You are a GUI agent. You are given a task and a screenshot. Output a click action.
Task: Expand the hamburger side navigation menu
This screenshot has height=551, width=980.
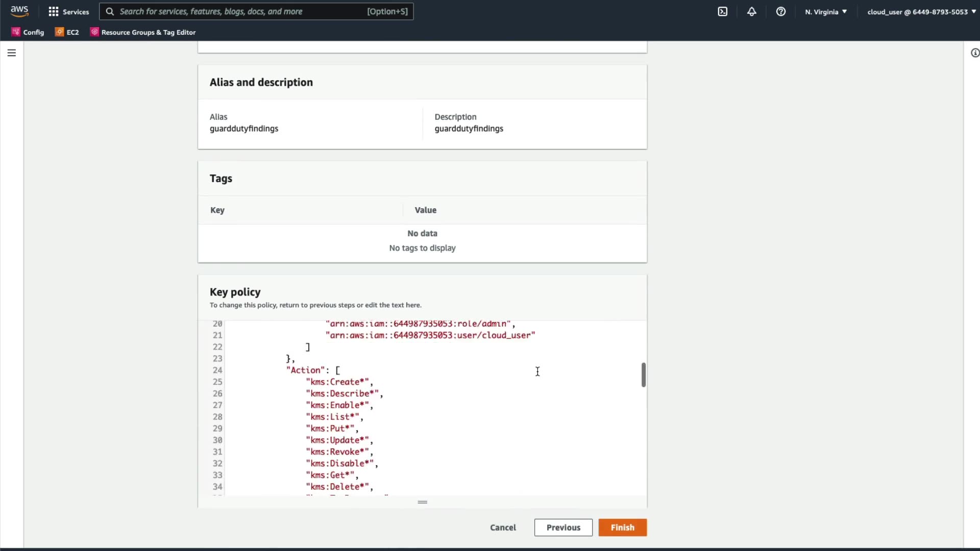[12, 53]
